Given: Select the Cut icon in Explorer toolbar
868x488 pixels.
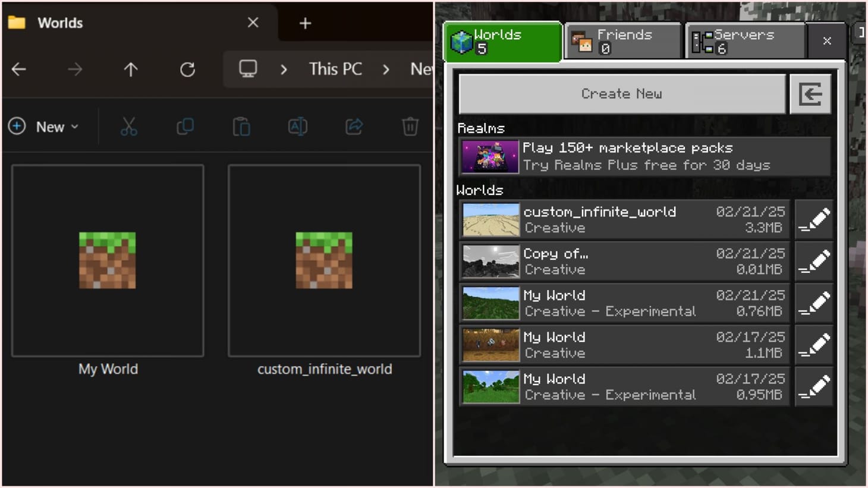Looking at the screenshot, I should click(x=128, y=126).
